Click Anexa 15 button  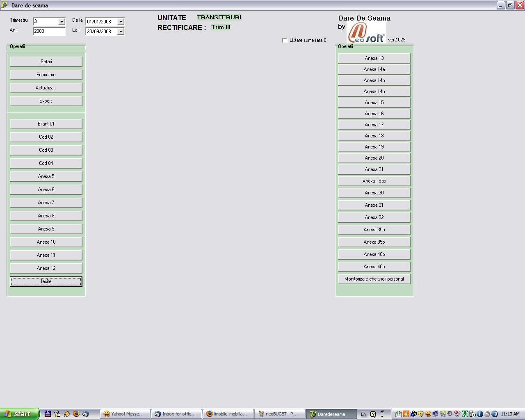[x=374, y=103]
